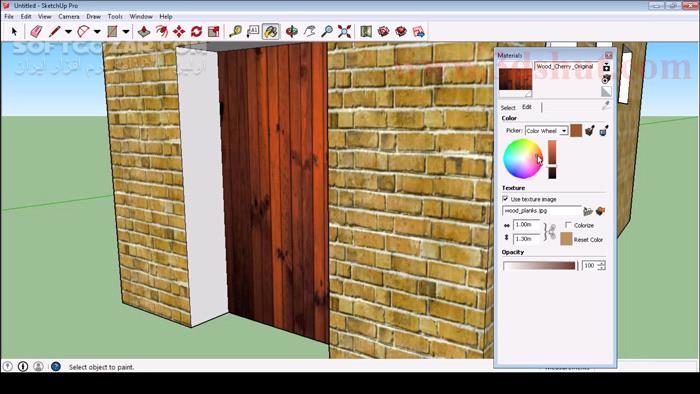Open the Window menu
This screenshot has height=394, width=700.
[141, 17]
